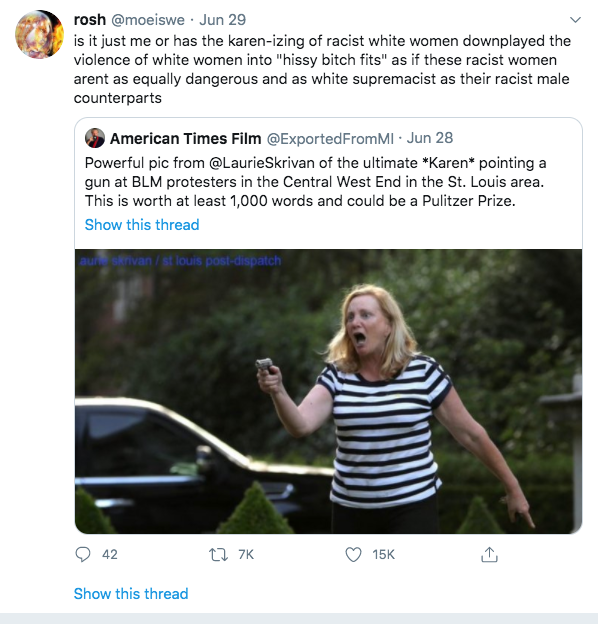Like the tweet with the heart icon
Image resolution: width=598 pixels, height=635 pixels.
353,554
